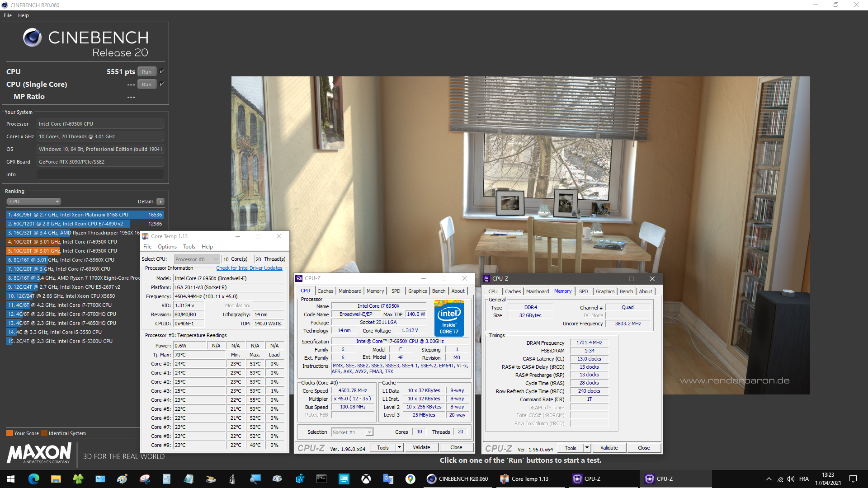Open the magnifier-over-screen taskbar icon

pos(255,479)
